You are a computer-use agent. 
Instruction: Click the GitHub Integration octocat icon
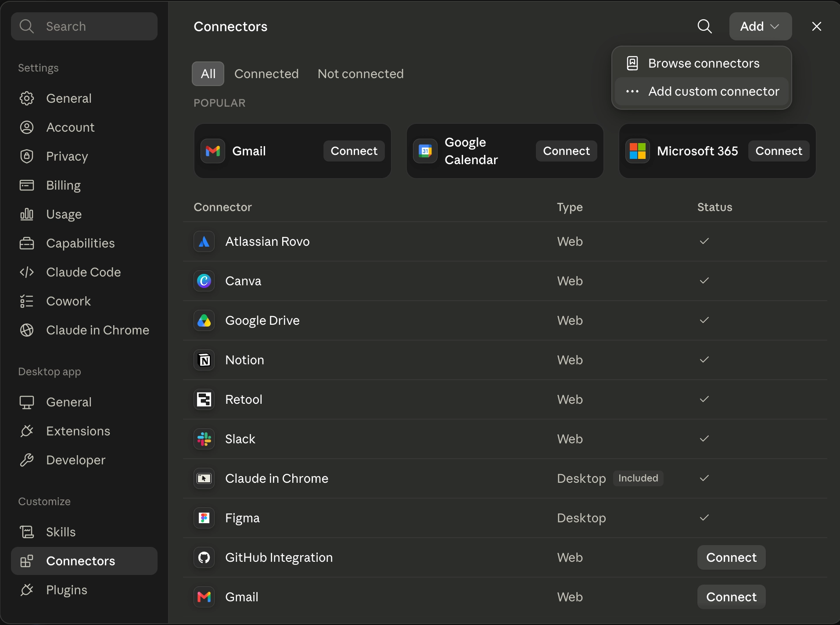click(204, 557)
